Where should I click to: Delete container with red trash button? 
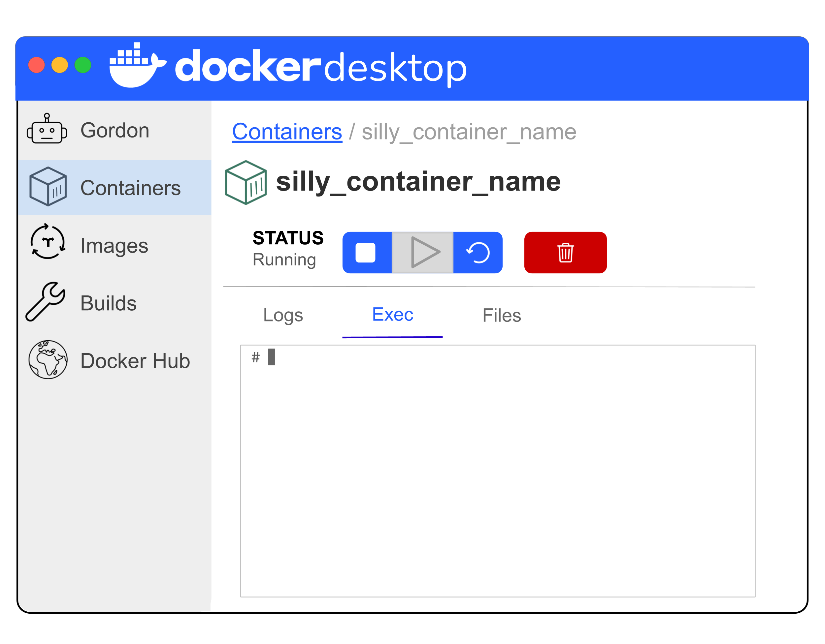pos(566,253)
